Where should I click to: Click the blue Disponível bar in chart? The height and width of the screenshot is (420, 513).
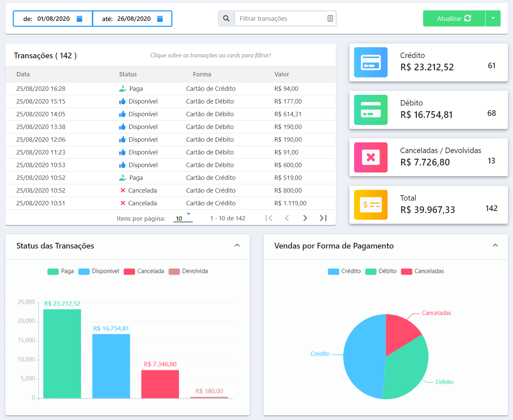(111, 366)
